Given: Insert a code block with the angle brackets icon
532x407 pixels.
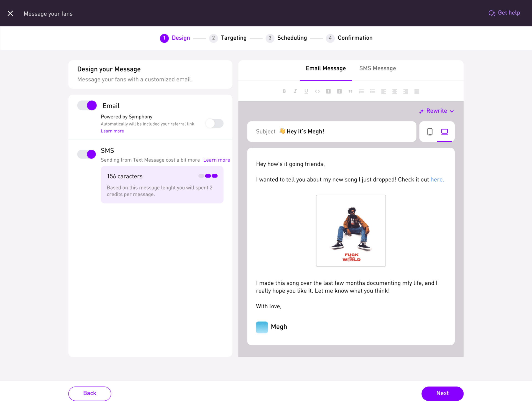Looking at the screenshot, I should click(x=317, y=91).
